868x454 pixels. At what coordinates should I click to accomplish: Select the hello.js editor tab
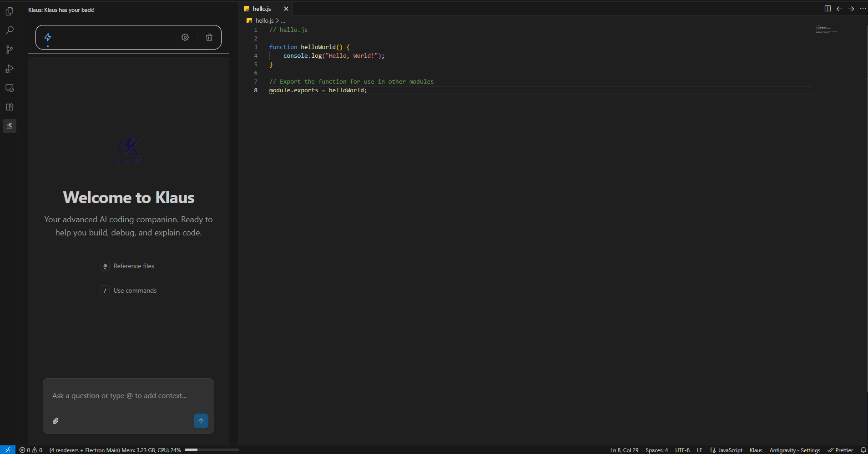point(262,9)
